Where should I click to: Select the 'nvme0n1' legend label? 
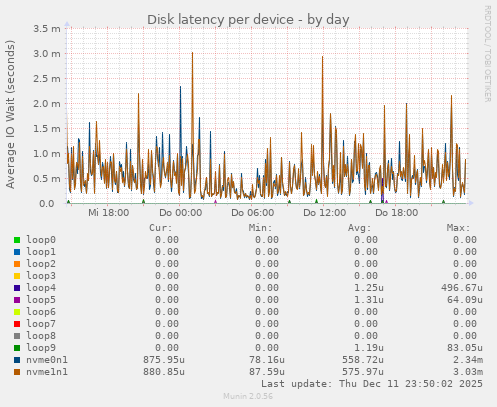click(47, 360)
